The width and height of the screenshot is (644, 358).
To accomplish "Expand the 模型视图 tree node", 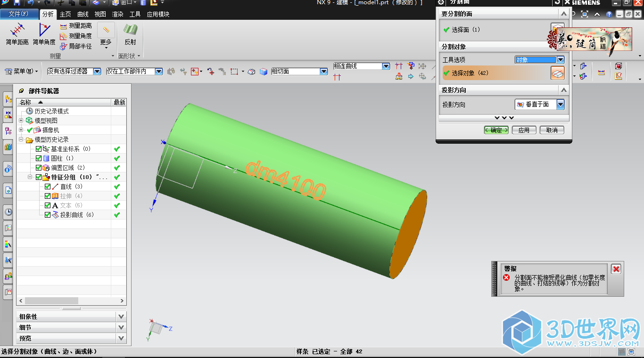I will click(21, 121).
